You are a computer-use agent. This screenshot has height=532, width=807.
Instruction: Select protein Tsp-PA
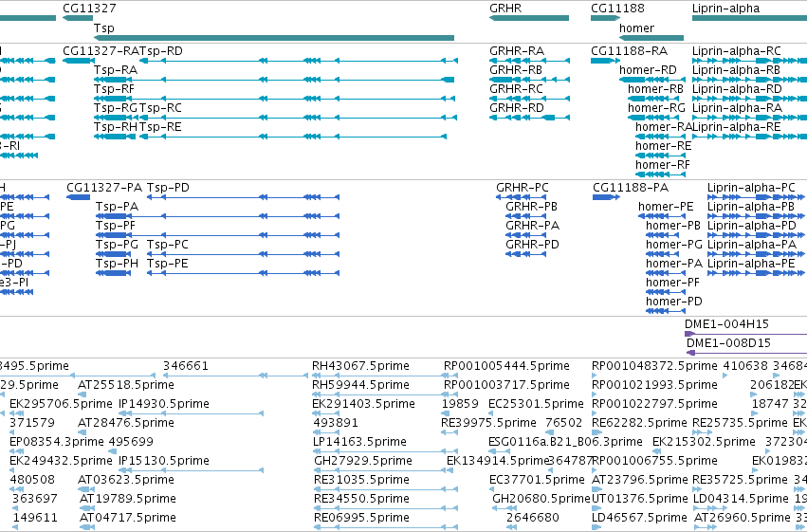[x=117, y=207]
